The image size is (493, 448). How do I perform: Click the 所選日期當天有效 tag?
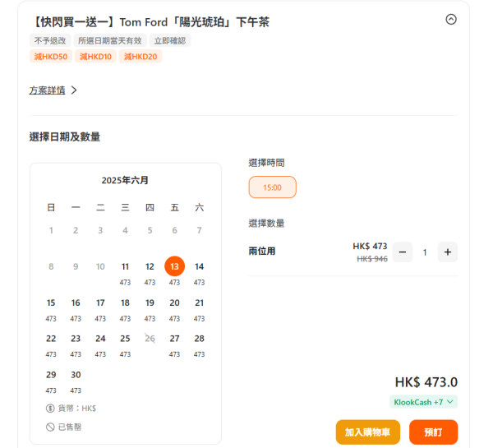(110, 40)
